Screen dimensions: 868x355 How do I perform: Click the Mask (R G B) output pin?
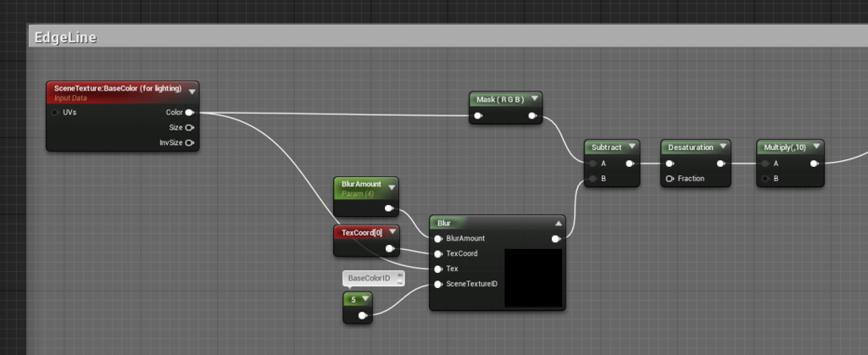pyautogui.click(x=532, y=116)
